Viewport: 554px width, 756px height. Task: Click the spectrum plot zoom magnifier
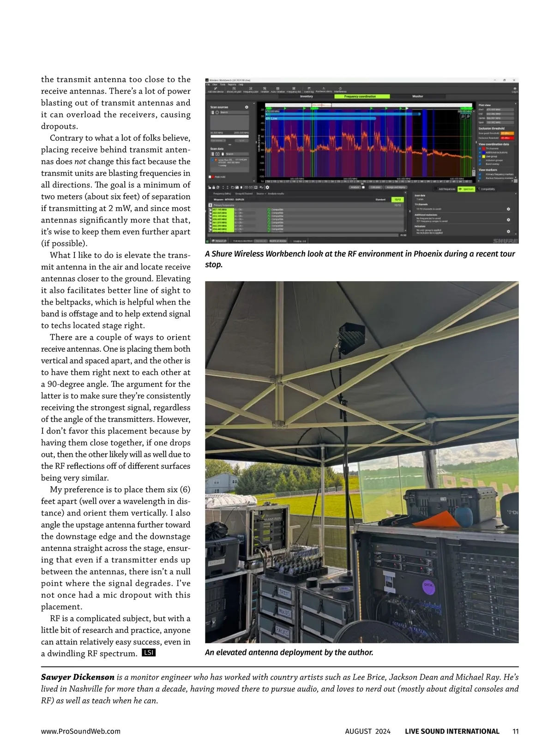pos(463,117)
